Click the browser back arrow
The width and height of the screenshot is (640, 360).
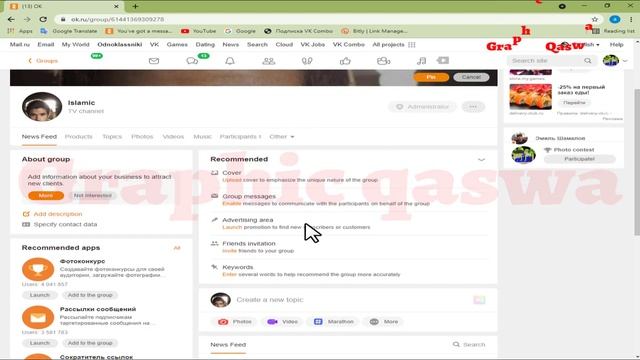tap(11, 19)
